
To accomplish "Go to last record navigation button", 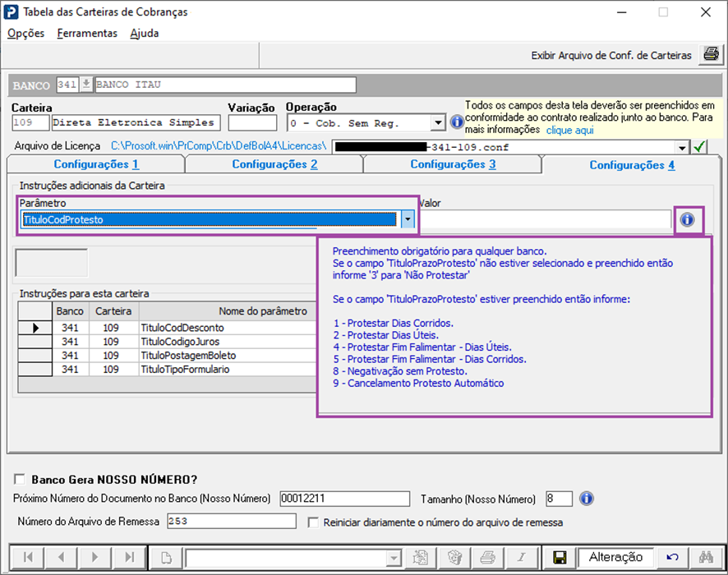I will [x=130, y=557].
